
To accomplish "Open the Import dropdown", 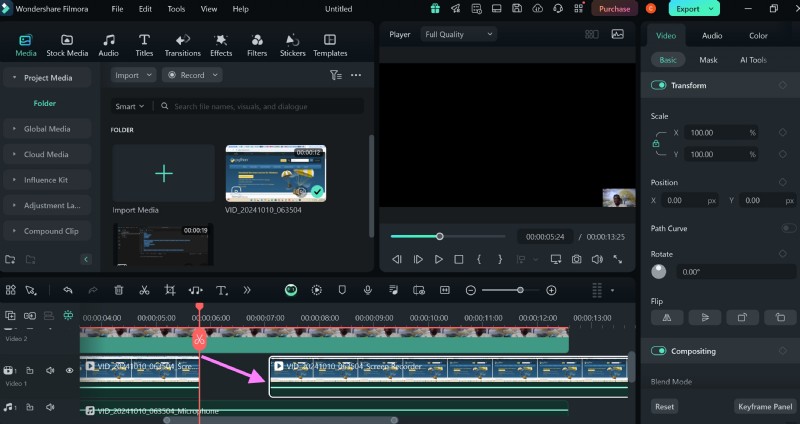I will pos(133,75).
